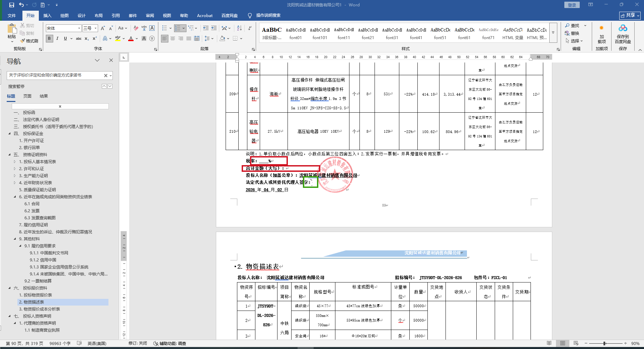Image resolution: width=644 pixels, height=349 pixels.
Task: Click the red font color button
Action: [131, 38]
